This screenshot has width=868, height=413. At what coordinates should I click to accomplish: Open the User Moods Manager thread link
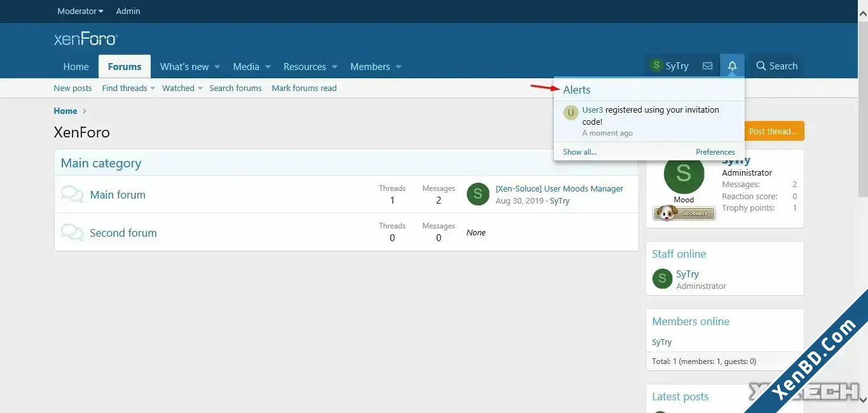tap(560, 188)
